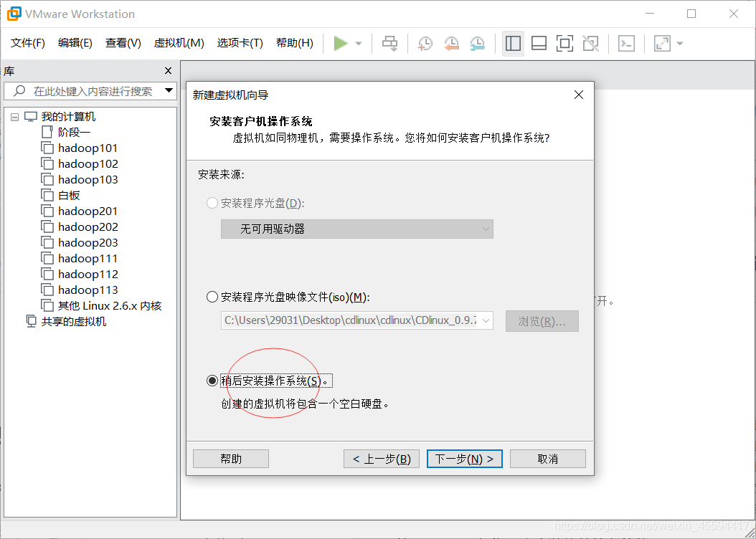Close the VMware Workstation window
Viewport: 756px width, 539px height.
[x=733, y=14]
